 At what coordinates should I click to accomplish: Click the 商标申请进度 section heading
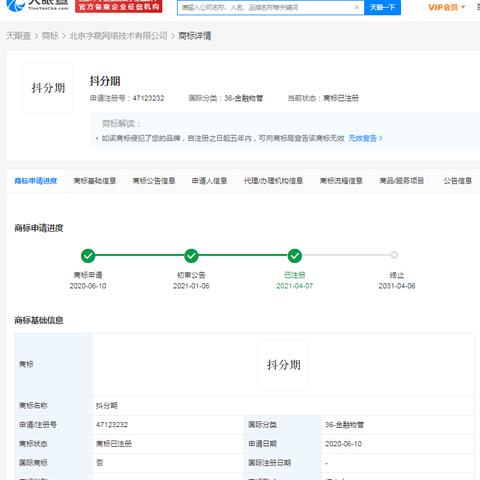click(x=39, y=228)
